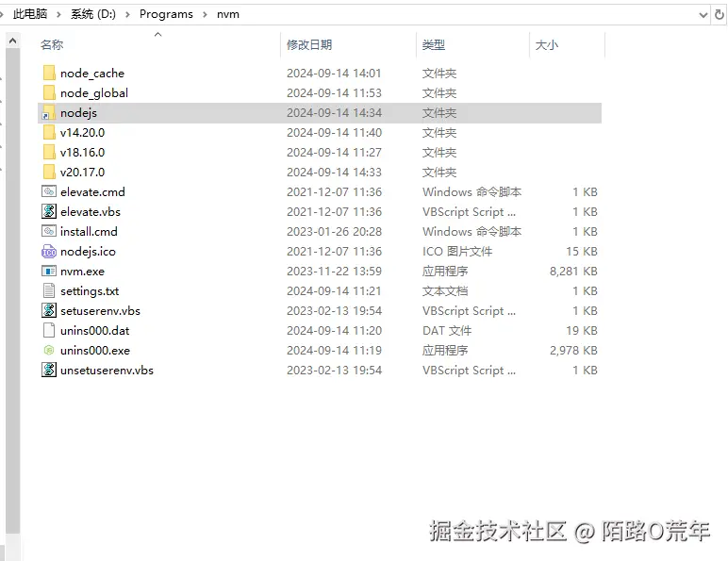The width and height of the screenshot is (728, 561).
Task: Expand the chevron after Programs in breadcrumb
Action: tap(205, 15)
